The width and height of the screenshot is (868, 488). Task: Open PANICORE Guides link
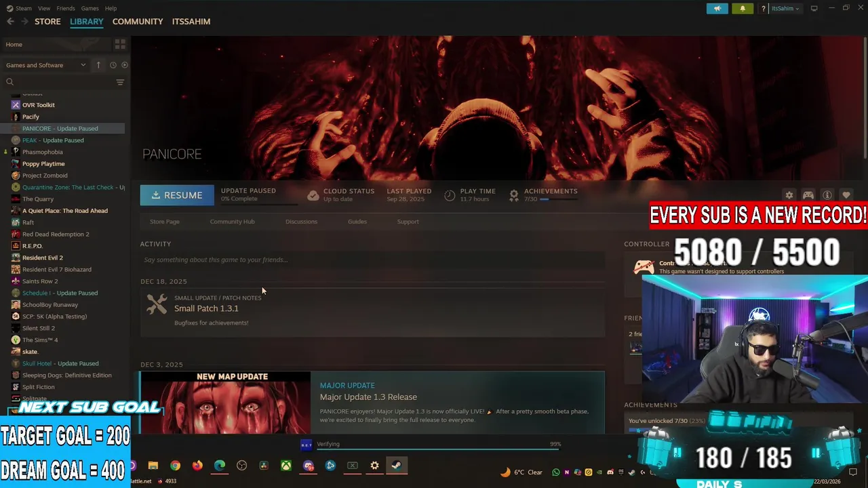coord(357,222)
